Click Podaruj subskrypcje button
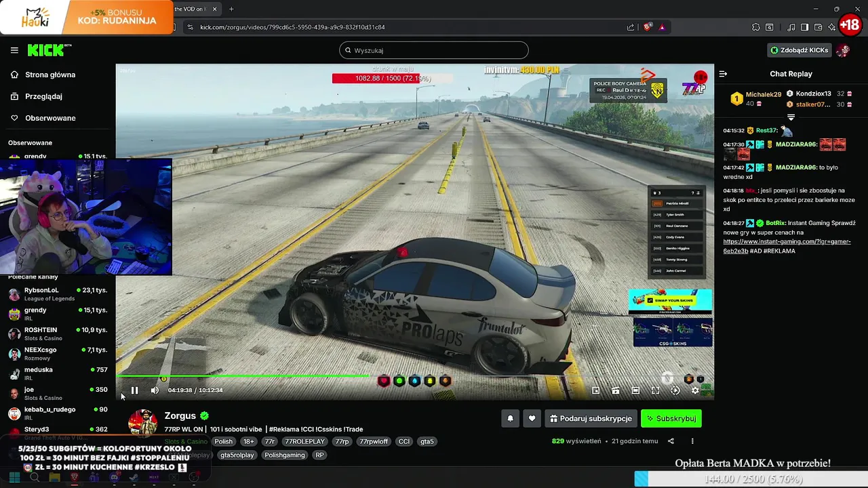This screenshot has height=488, width=868. tap(591, 419)
